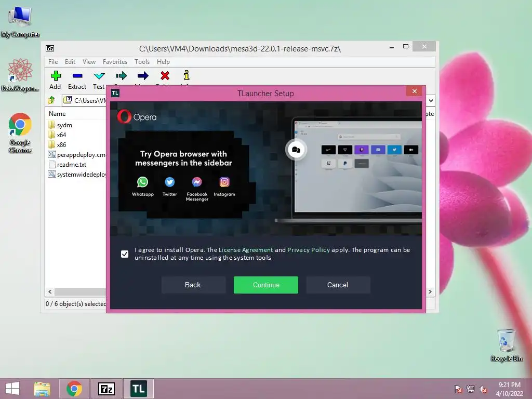The width and height of the screenshot is (532, 399).
Task: Click the Move arrow icon in 7-Zip toolbar
Action: click(x=143, y=75)
